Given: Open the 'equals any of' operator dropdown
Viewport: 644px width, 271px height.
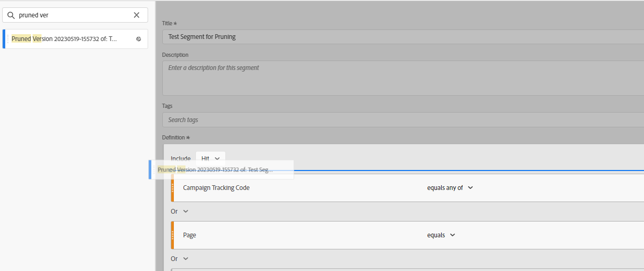Looking at the screenshot, I should pyautogui.click(x=450, y=188).
